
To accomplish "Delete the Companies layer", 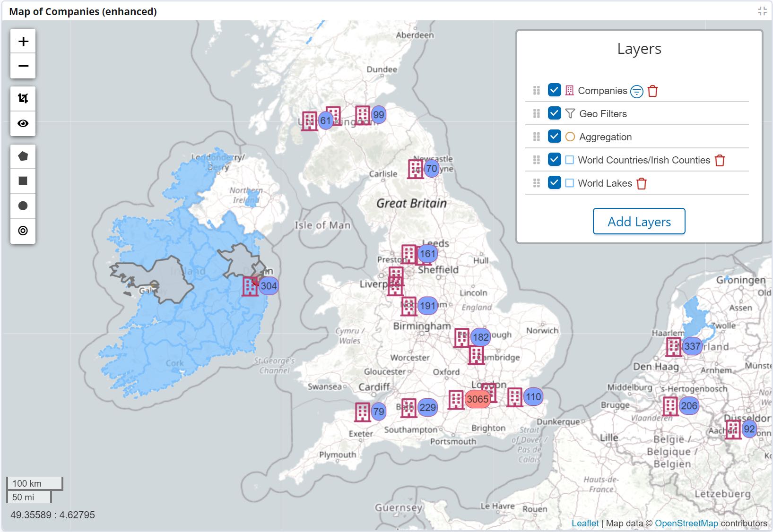I will (x=652, y=91).
